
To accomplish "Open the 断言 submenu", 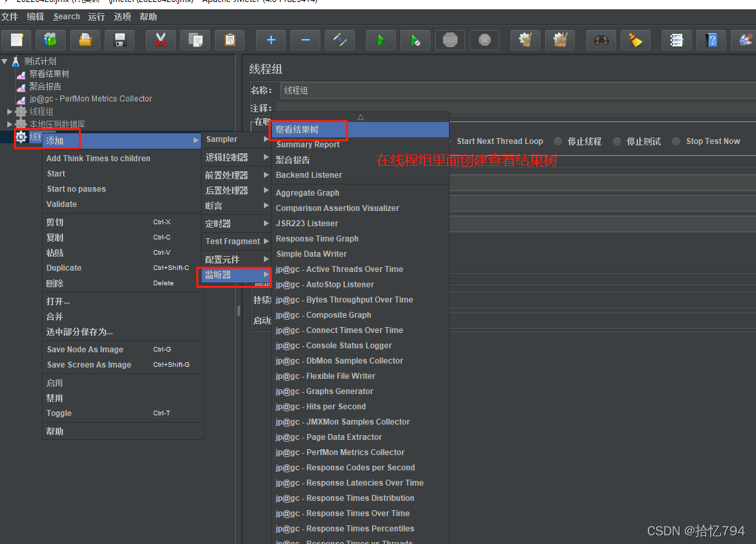I will [236, 206].
